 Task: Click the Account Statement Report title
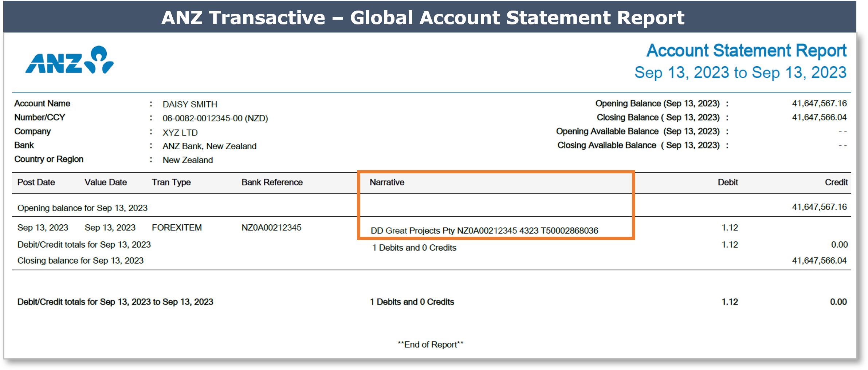(746, 51)
